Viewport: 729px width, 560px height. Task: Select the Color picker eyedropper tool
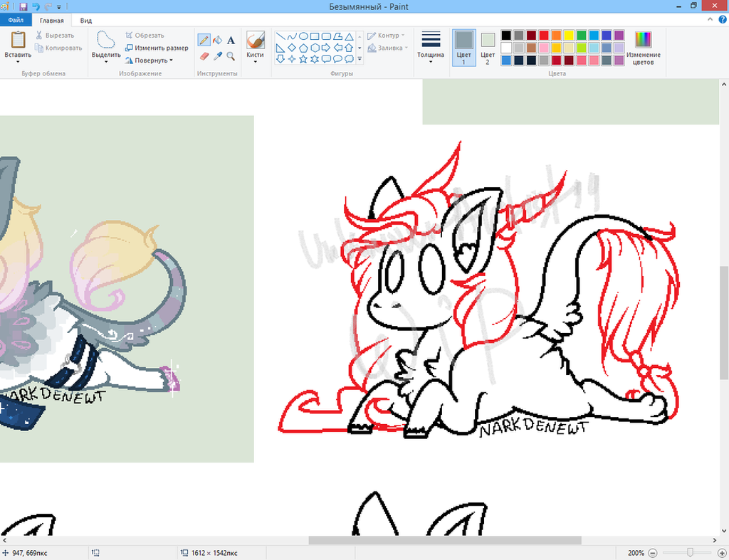point(217,56)
